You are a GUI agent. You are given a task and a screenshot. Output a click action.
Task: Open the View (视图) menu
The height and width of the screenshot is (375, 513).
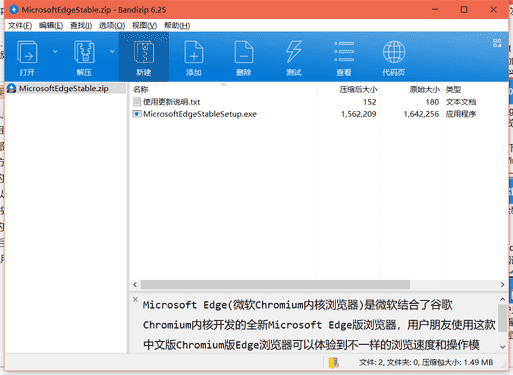(144, 25)
